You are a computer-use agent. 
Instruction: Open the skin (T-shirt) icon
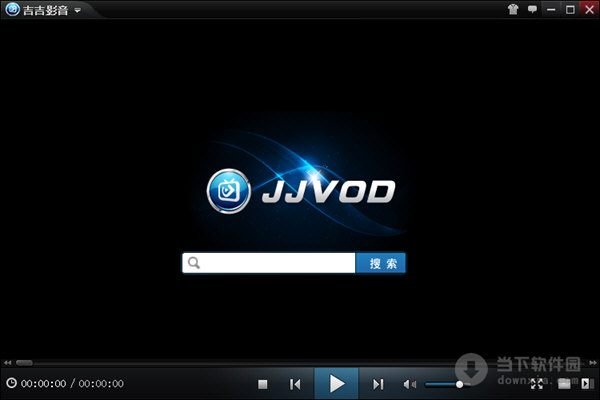513,9
